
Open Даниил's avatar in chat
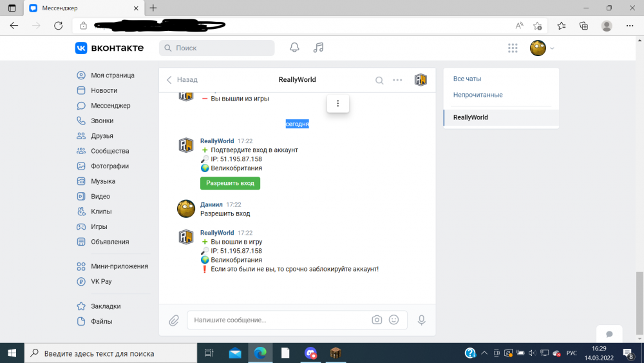coord(185,209)
